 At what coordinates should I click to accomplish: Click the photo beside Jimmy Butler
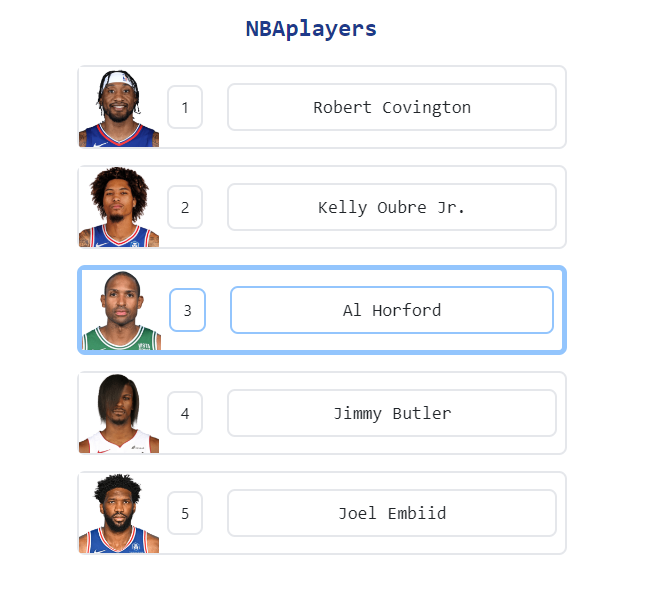click(x=119, y=413)
